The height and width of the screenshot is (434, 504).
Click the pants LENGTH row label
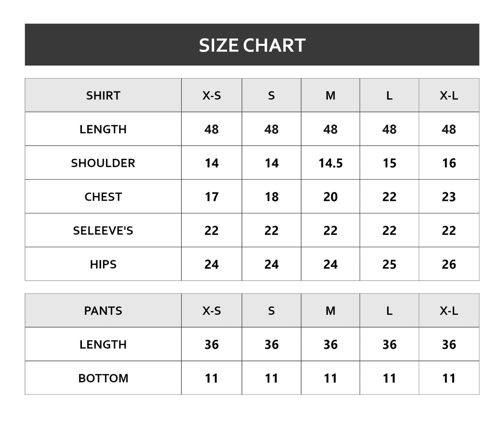103,344
